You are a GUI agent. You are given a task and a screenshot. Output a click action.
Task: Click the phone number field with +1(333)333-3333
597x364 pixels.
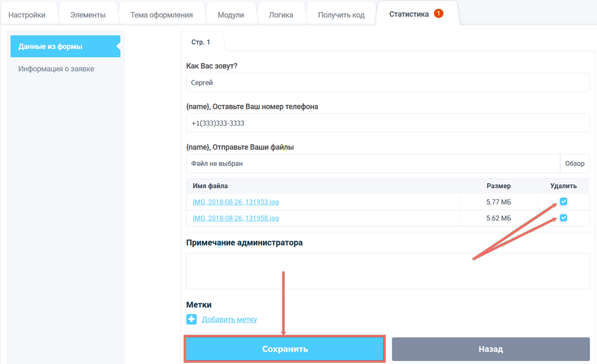point(388,122)
